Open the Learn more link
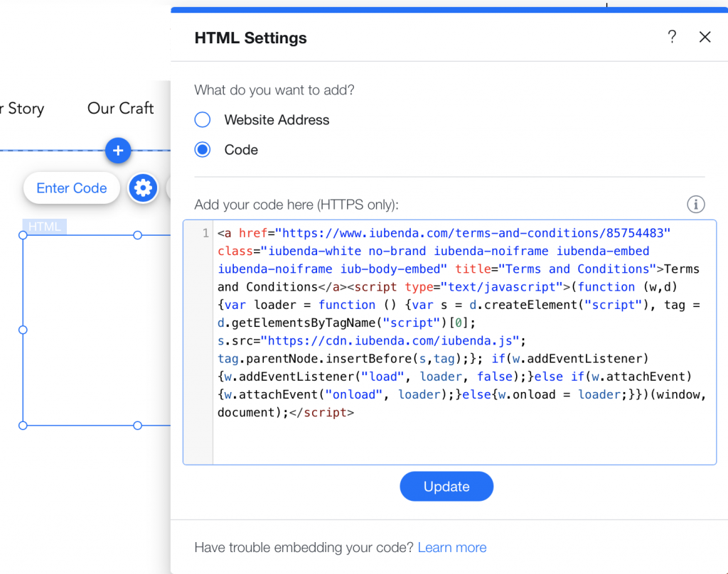Viewport: 728px width, 574px height. [x=452, y=547]
